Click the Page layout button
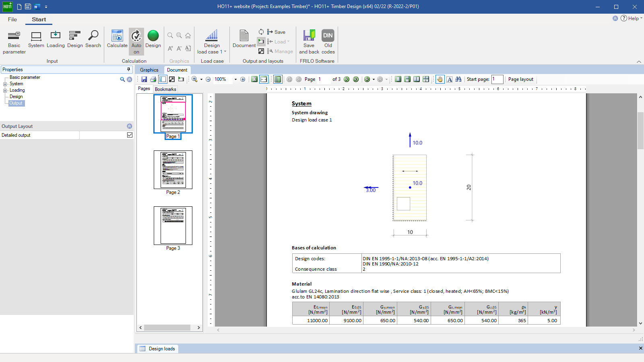 click(520, 79)
